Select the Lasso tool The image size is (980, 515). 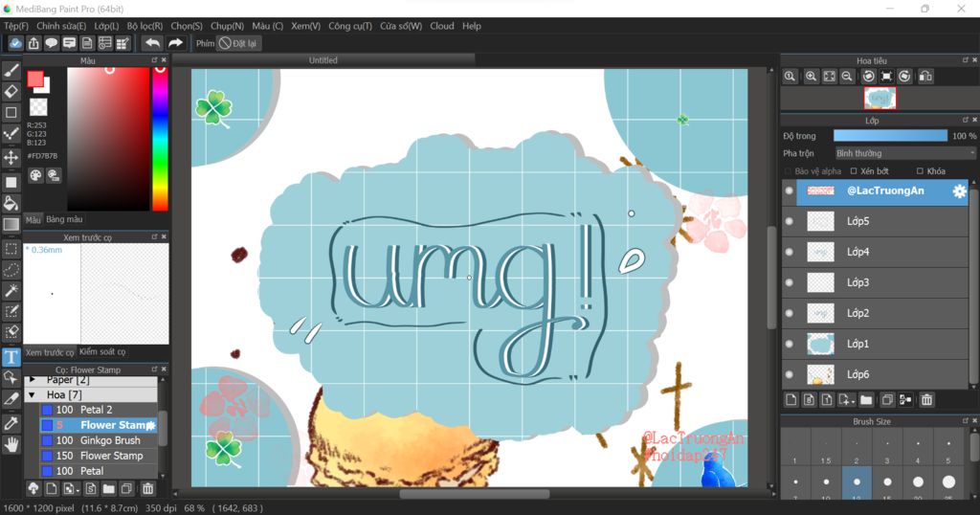[x=11, y=270]
